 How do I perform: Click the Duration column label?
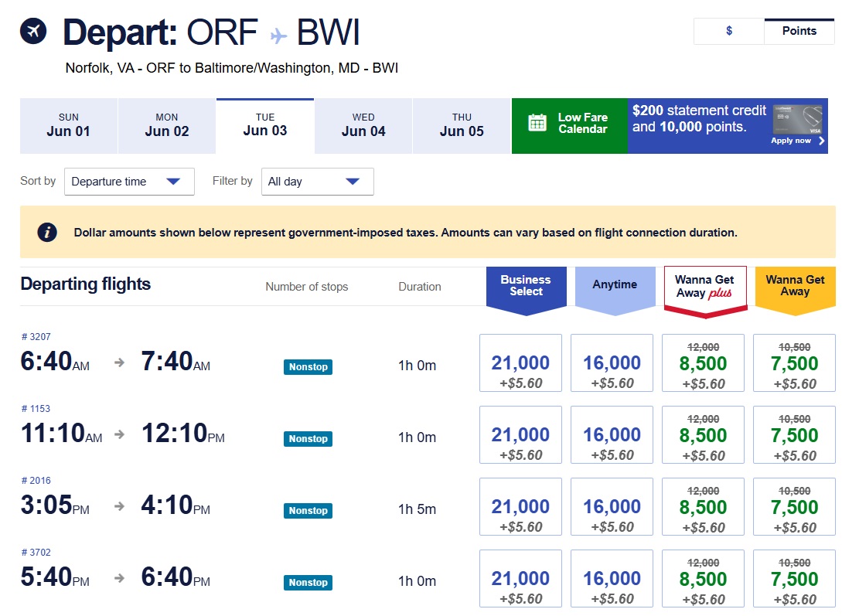click(420, 287)
